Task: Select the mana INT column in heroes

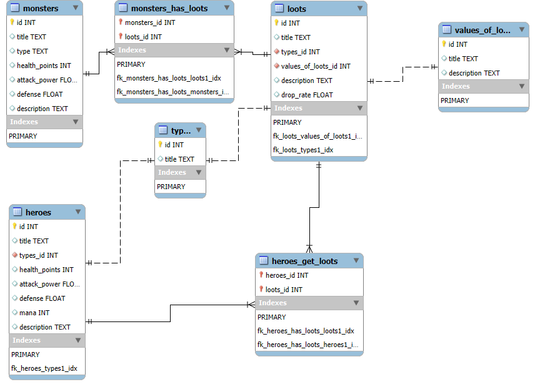Action: [34, 313]
